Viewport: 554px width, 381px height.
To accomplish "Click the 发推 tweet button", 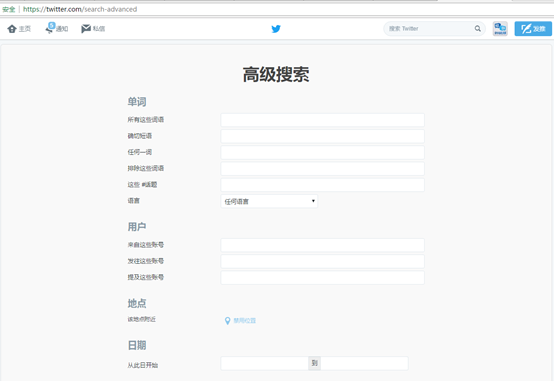I will point(533,29).
